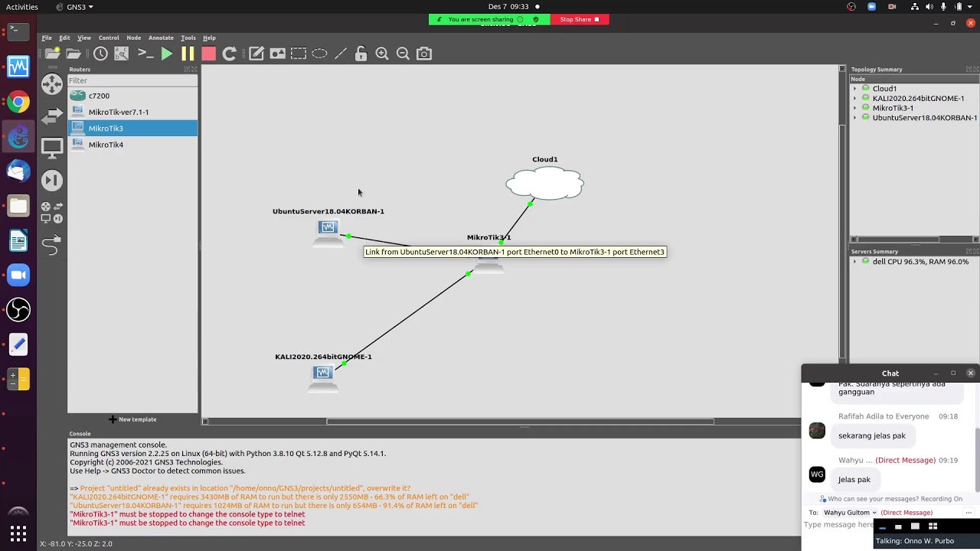Stop all nodes with red square button
The image size is (980, 551).
(x=208, y=54)
